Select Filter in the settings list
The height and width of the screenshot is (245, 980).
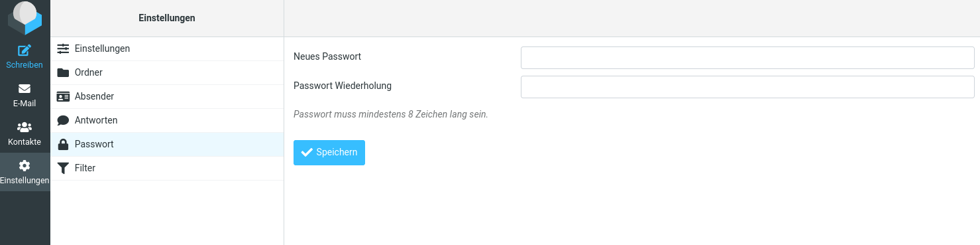click(167, 168)
